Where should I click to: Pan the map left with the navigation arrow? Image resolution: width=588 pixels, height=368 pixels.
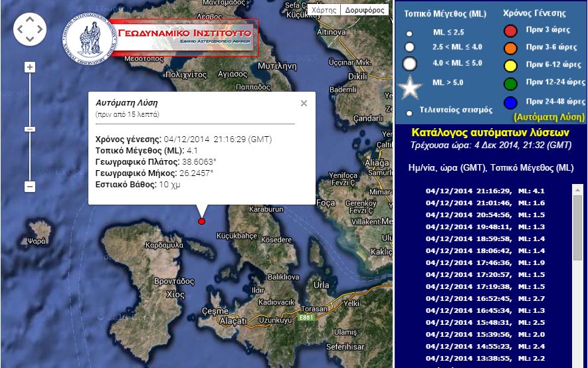click(20, 29)
